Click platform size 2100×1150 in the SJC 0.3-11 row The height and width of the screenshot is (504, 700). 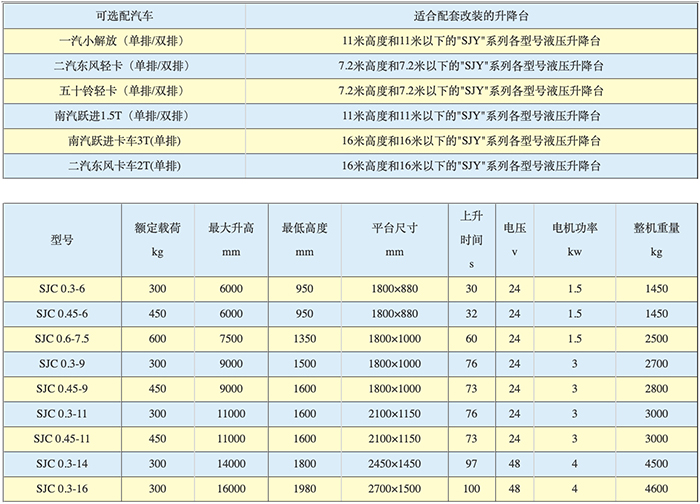tap(395, 414)
